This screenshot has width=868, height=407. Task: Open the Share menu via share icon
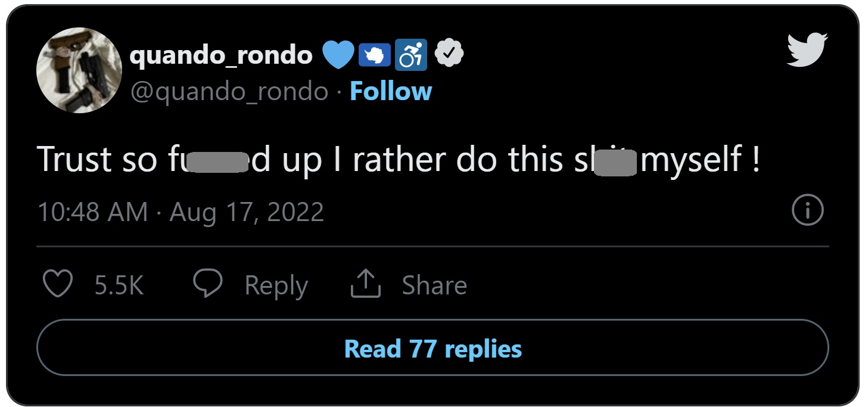click(365, 283)
